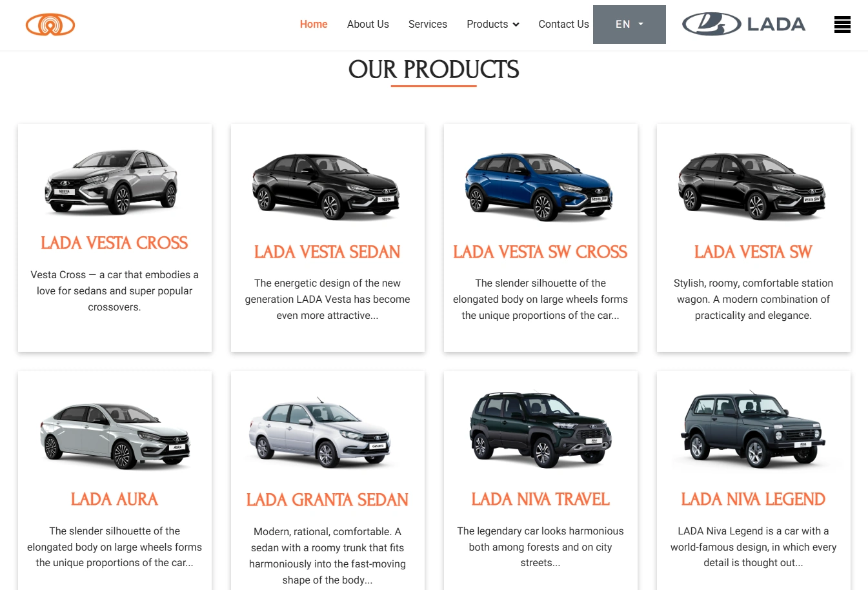Open the About Us page

[x=368, y=24]
